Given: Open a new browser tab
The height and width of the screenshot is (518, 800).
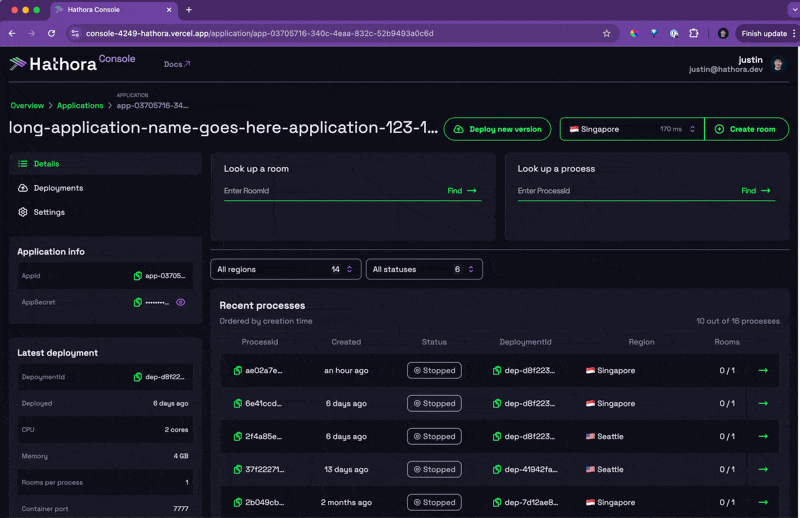Looking at the screenshot, I should tap(189, 10).
